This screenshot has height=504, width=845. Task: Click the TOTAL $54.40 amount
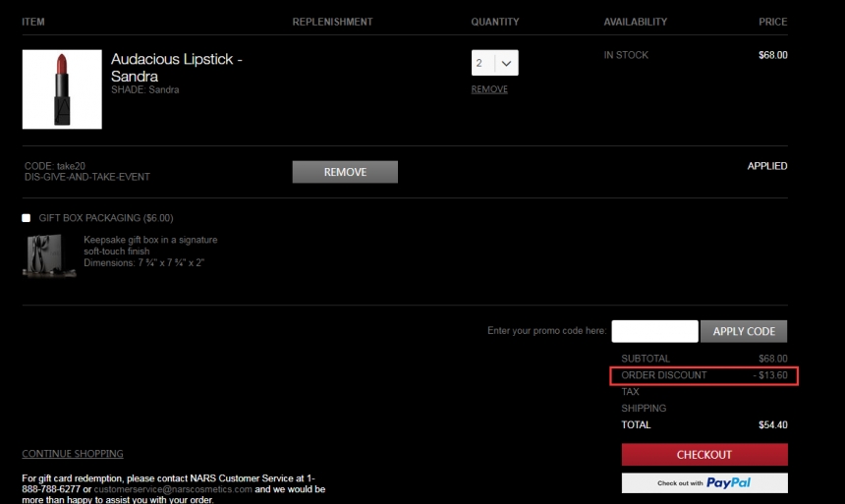[773, 424]
